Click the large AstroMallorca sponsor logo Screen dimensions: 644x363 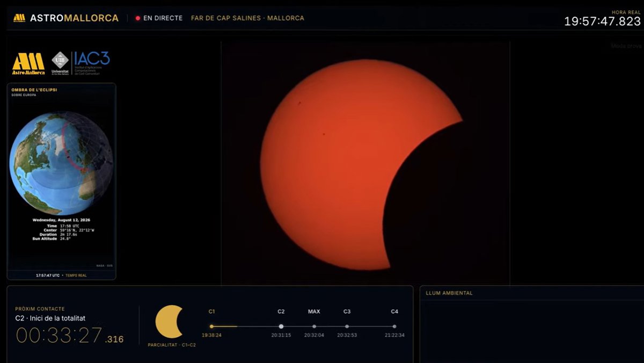point(28,64)
